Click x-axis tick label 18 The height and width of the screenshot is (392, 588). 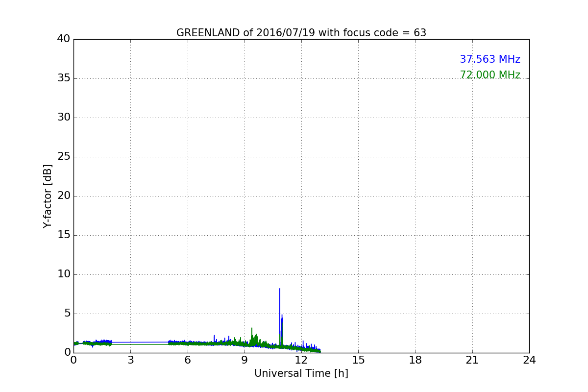coord(416,360)
